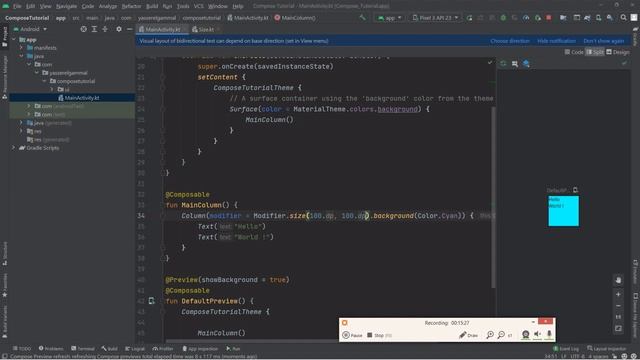Screen dimensions: 640x360
Task: Click the pan hand icon in preview
Action: 618,280
